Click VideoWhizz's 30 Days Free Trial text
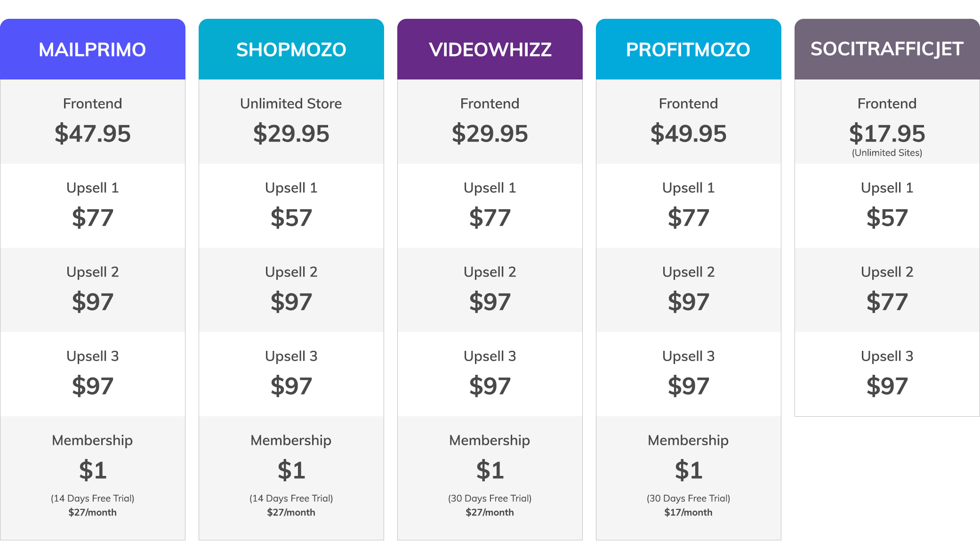The width and height of the screenshot is (980, 554). [490, 499]
